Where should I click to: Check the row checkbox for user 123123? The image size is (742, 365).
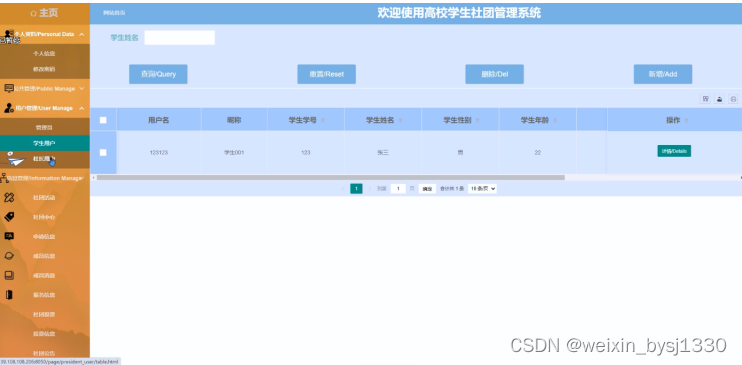click(x=103, y=152)
